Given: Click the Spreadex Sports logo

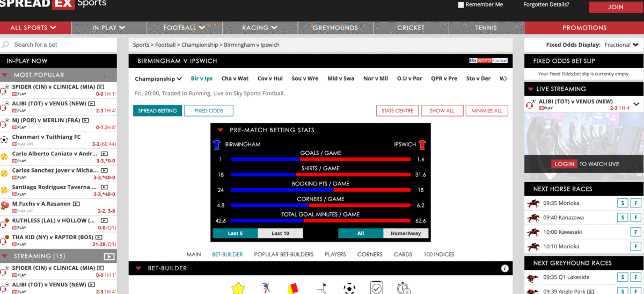Looking at the screenshot, I should [x=53, y=4].
